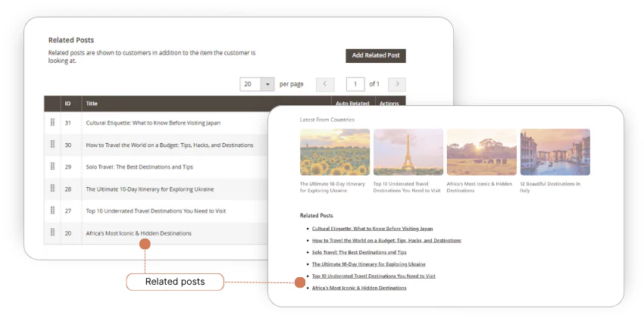
Task: Grab drag handle for post ID 29
Action: click(53, 167)
